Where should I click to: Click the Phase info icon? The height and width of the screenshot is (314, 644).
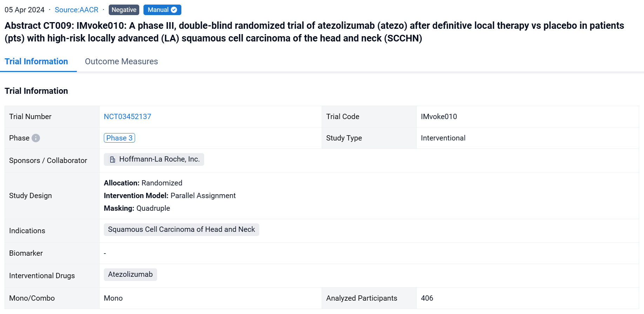(36, 138)
